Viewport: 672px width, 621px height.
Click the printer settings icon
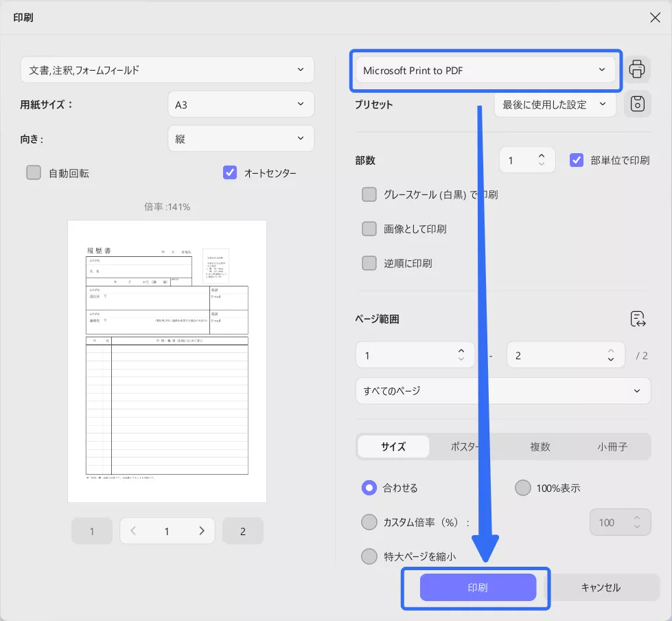tap(637, 69)
